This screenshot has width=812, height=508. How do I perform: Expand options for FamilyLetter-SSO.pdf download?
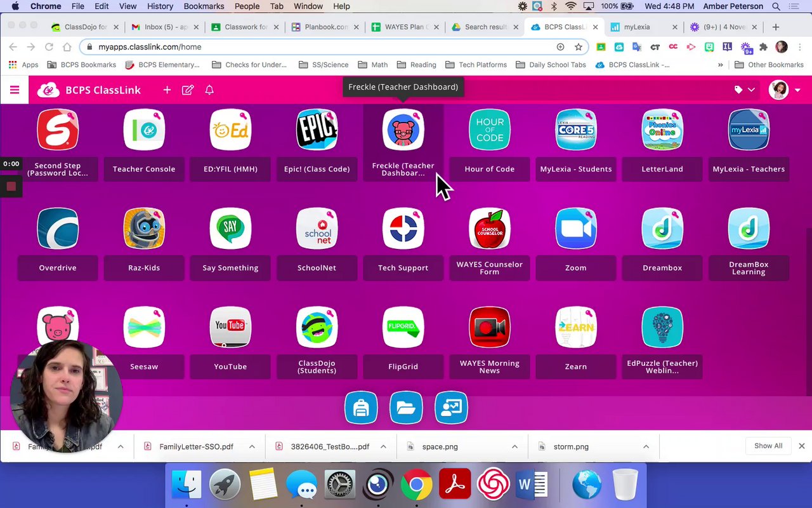252,446
